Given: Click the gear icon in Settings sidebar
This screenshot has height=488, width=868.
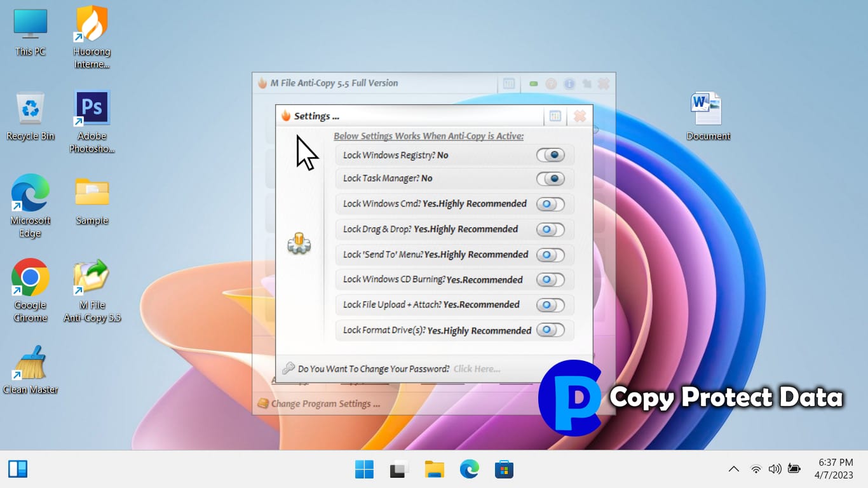Looking at the screenshot, I should coord(299,243).
